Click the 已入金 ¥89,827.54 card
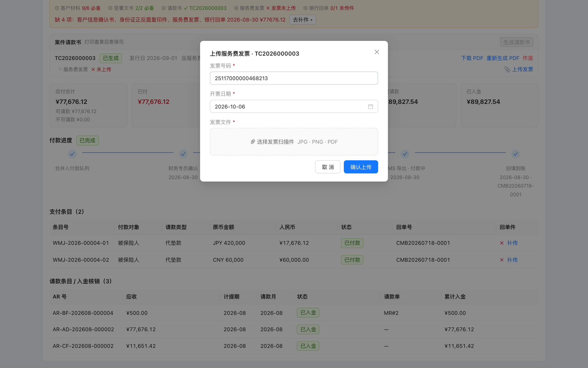The image size is (588, 368). (x=499, y=105)
